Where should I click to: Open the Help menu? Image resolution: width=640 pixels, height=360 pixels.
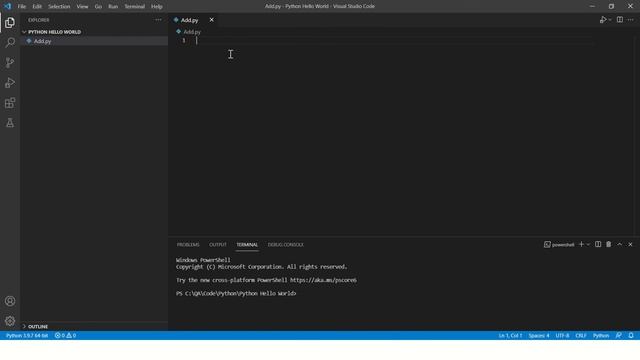[x=157, y=7]
